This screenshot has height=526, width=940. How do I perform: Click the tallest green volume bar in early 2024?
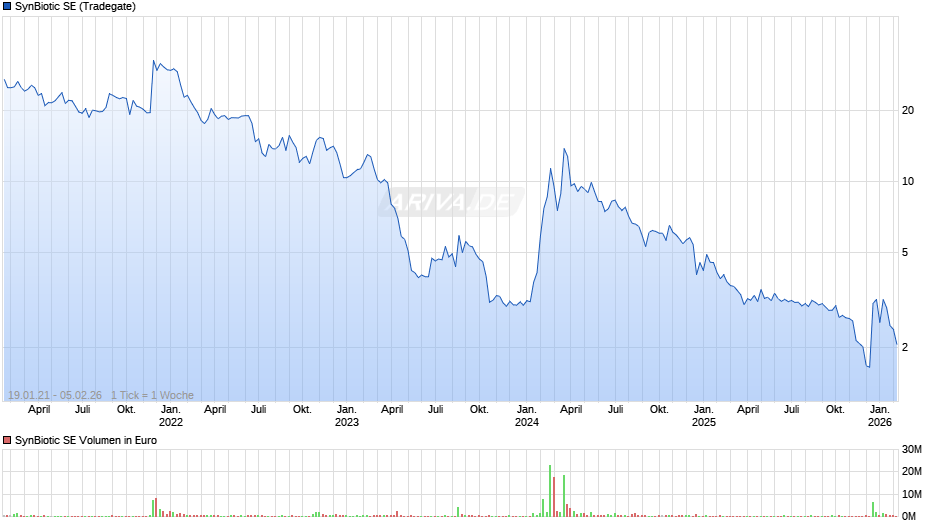click(550, 491)
